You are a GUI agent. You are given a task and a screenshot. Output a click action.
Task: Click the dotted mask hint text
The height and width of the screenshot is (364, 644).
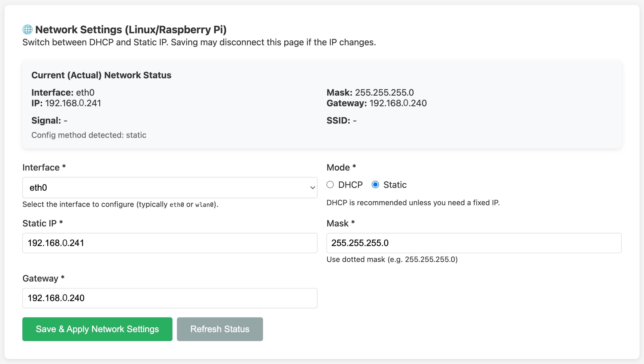point(392,259)
